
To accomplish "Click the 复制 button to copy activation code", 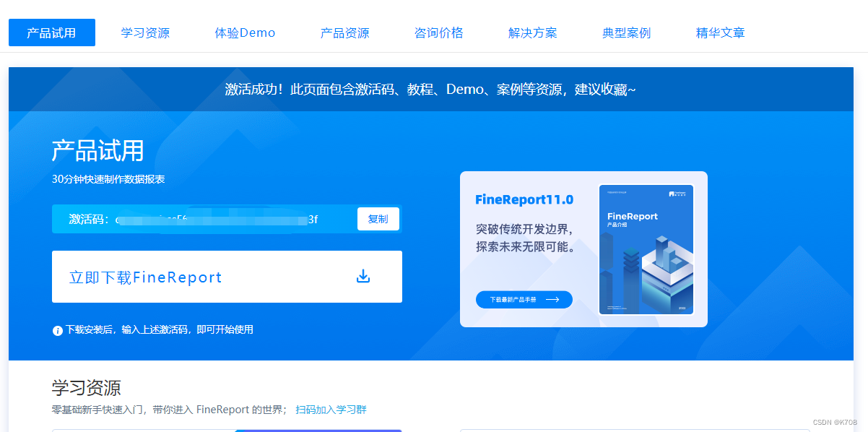I will [378, 218].
